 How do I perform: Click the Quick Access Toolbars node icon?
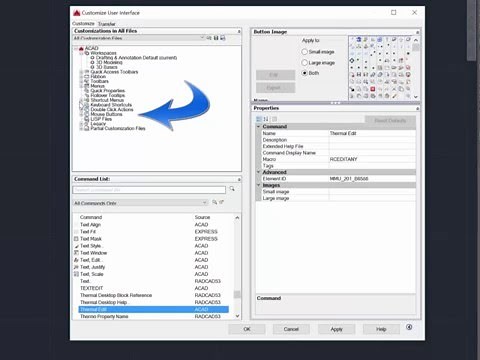(87, 72)
